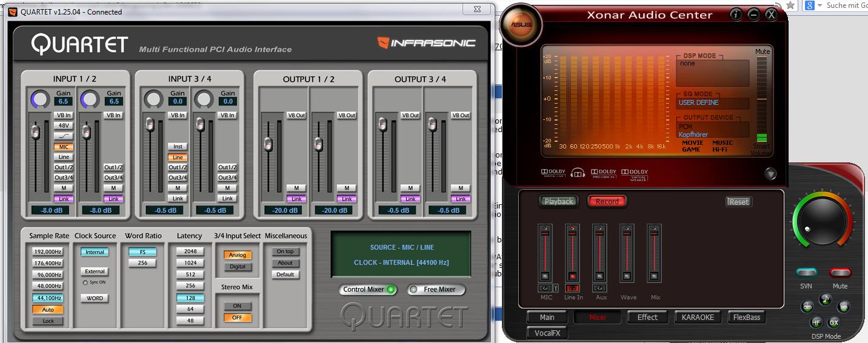Screen dimensions: 868x343
Task: Toggle the SVN switch in Xonar
Action: [x=806, y=273]
